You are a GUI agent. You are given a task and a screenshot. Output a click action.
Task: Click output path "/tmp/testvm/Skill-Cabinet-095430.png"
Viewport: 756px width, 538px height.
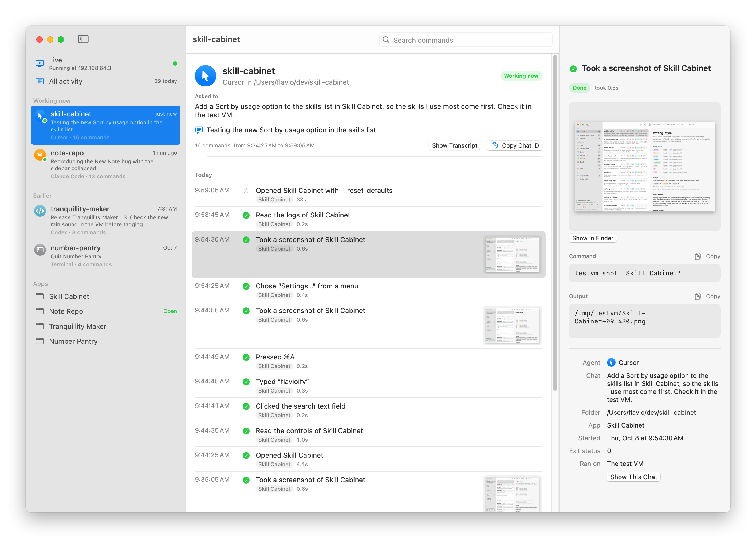click(x=610, y=317)
